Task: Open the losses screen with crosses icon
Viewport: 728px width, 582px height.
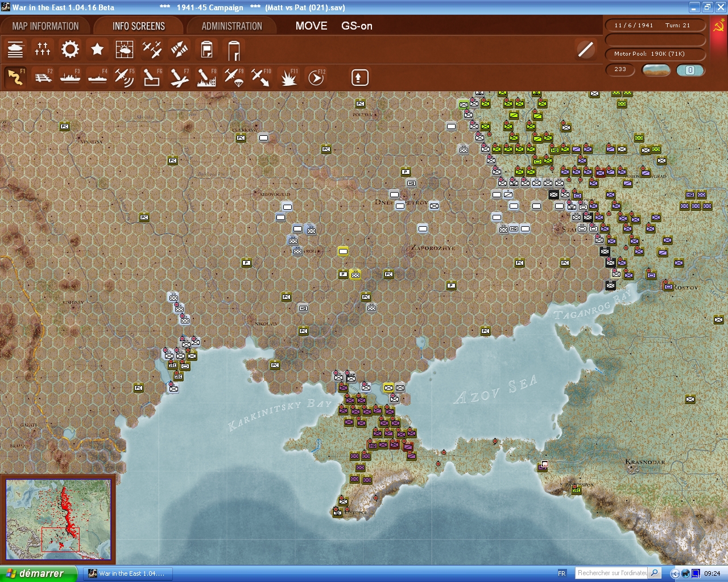Action: [43, 49]
